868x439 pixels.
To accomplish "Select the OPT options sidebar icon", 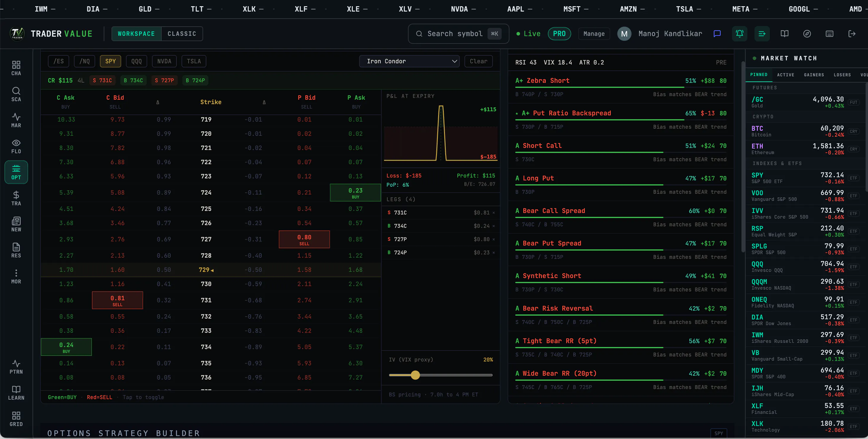I will [16, 172].
